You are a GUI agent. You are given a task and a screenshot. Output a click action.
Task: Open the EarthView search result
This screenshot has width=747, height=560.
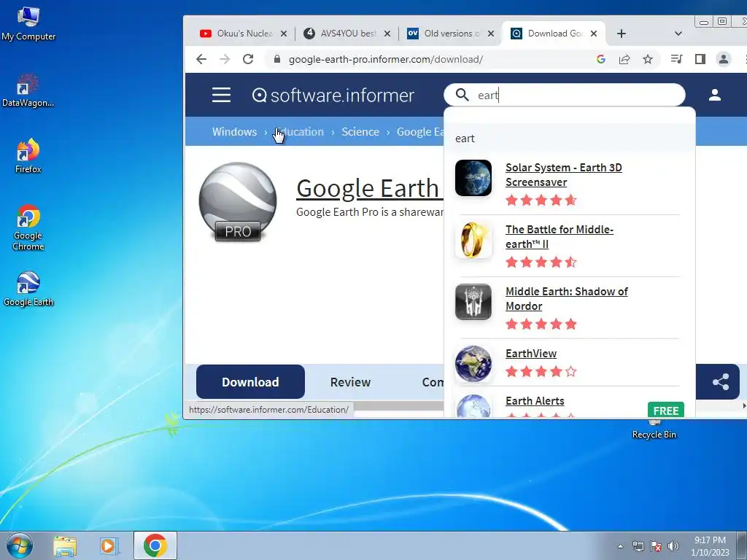pos(531,354)
